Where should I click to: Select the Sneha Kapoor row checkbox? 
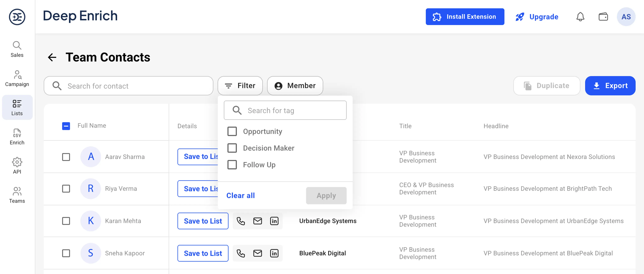point(66,253)
